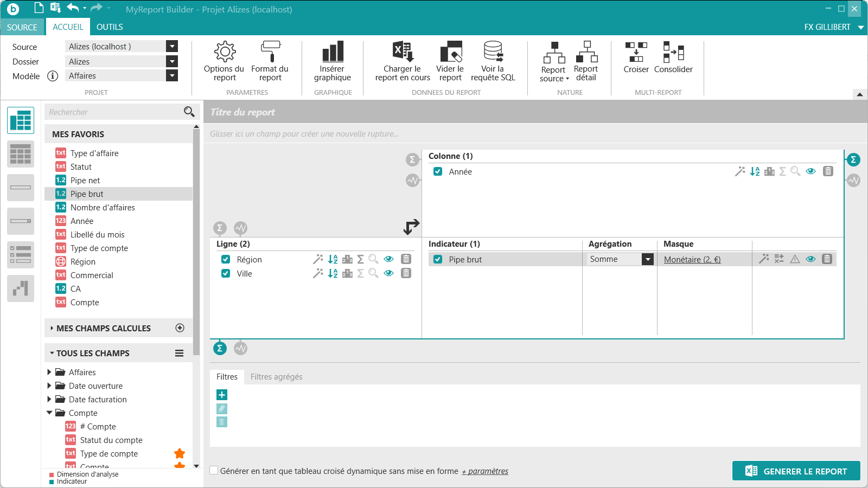The width and height of the screenshot is (868, 488).
Task: Click the GENERER LE REPORT button
Action: click(x=796, y=471)
